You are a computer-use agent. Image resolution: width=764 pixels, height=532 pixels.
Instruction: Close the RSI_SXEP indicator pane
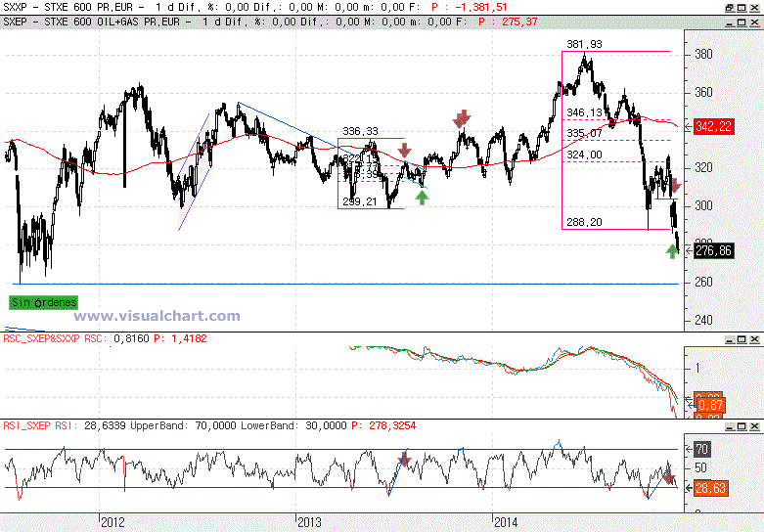click(754, 426)
